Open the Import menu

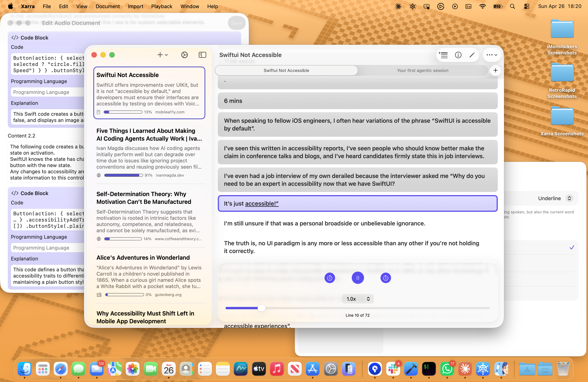tap(135, 6)
